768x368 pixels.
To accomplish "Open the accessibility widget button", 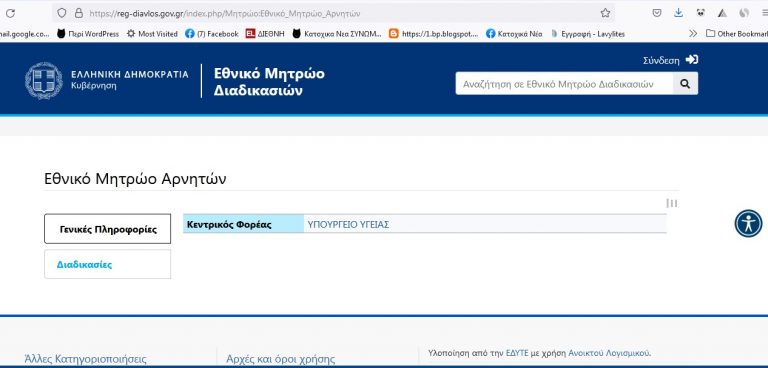I will click(x=748, y=223).
